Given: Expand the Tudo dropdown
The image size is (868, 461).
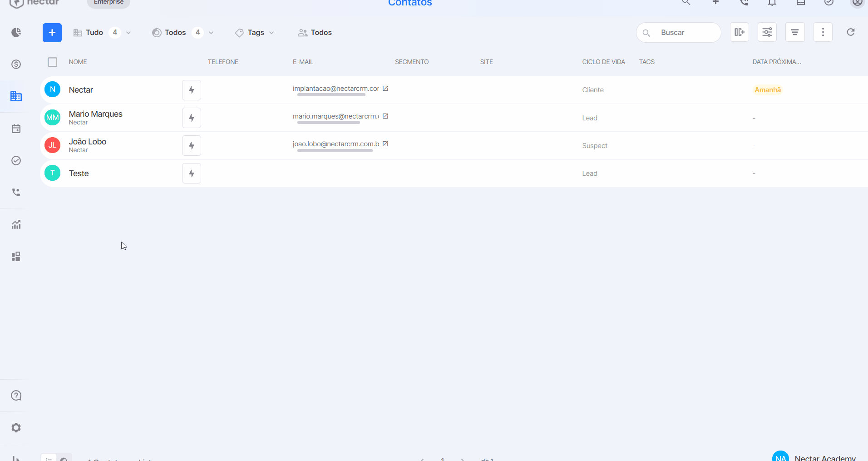Looking at the screenshot, I should click(102, 33).
